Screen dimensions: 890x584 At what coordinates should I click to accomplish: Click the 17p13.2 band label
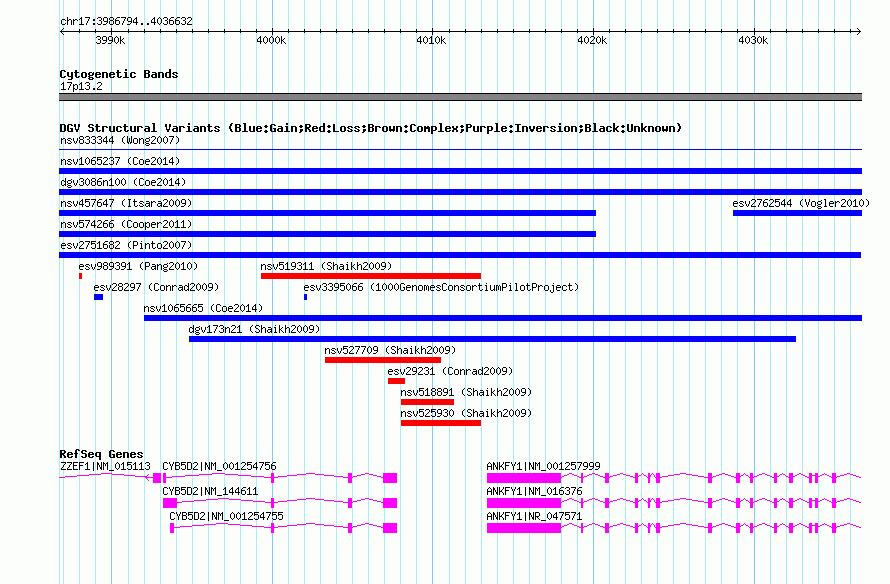pyautogui.click(x=81, y=86)
